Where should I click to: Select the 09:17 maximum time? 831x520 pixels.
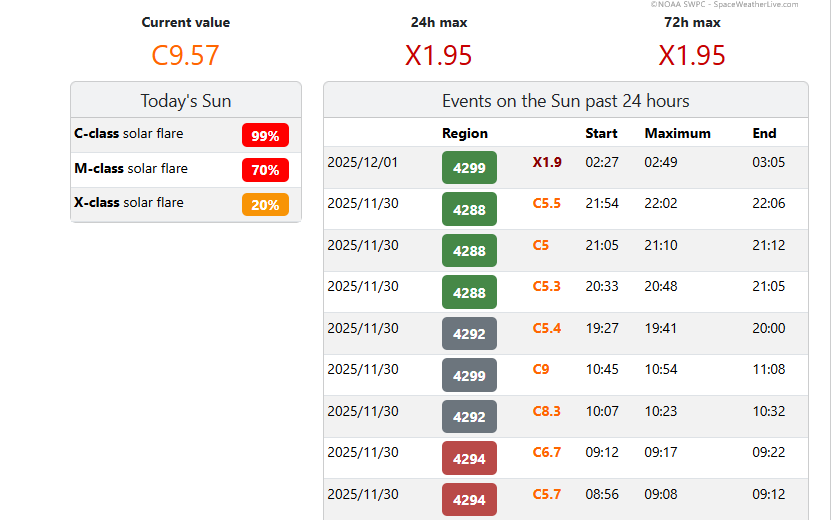click(661, 452)
